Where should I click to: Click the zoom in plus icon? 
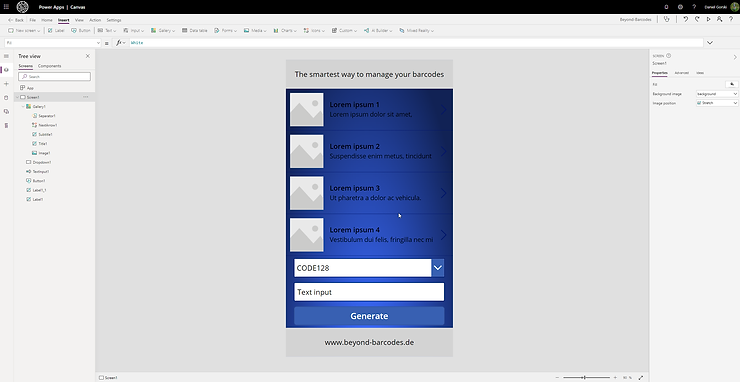click(x=615, y=377)
